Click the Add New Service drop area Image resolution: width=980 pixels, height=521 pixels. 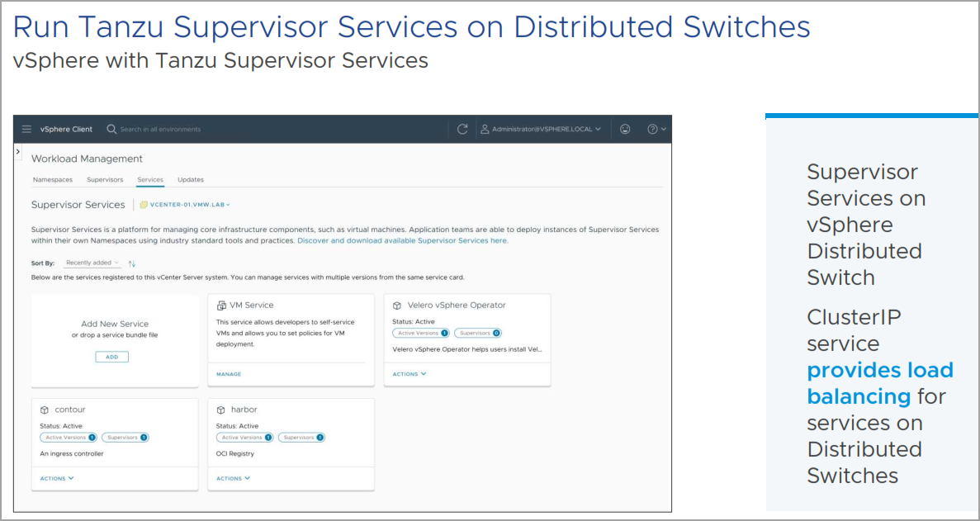(x=115, y=340)
